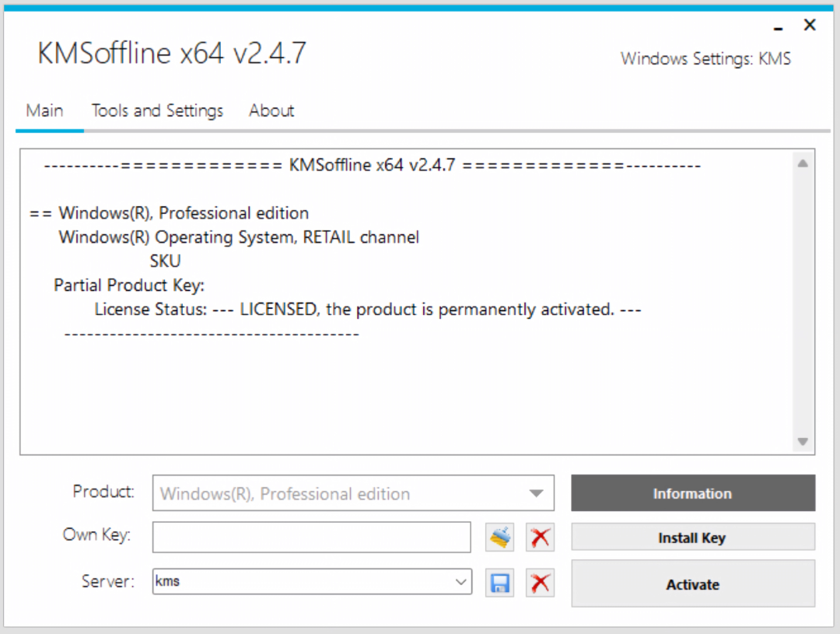Viewport: 840px width, 634px height.
Task: Open the Main tab
Action: point(45,111)
